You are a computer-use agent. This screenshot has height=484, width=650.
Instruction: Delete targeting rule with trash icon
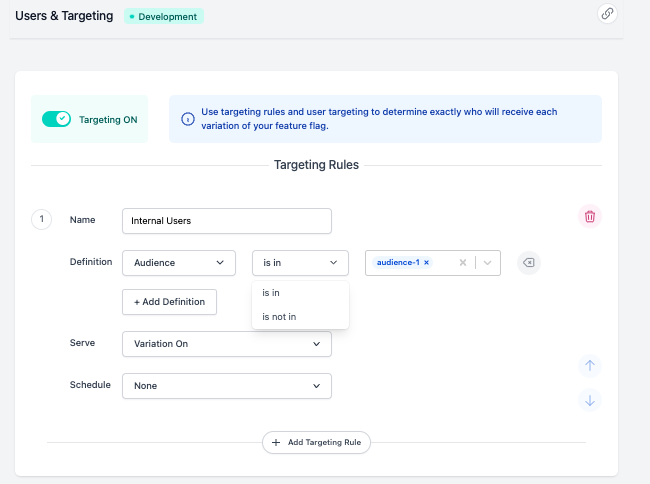[x=590, y=216]
